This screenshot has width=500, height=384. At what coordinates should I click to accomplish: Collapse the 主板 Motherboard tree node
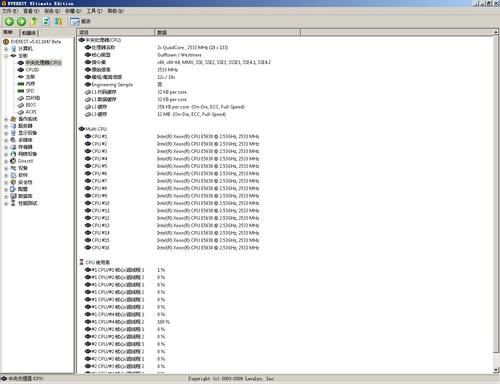[6, 56]
